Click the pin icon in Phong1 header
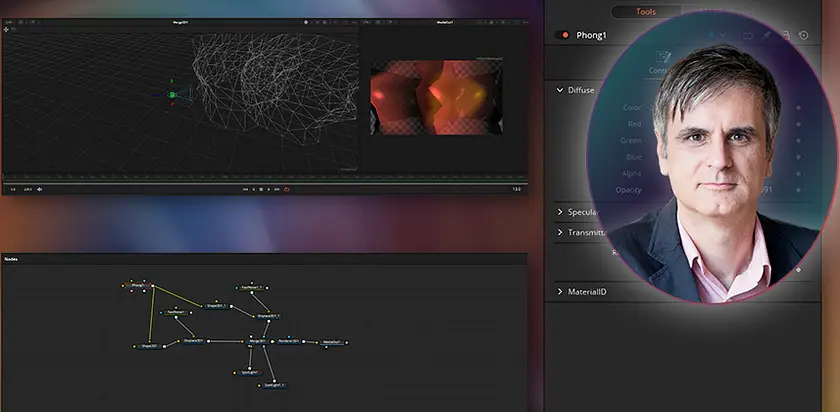 click(767, 35)
